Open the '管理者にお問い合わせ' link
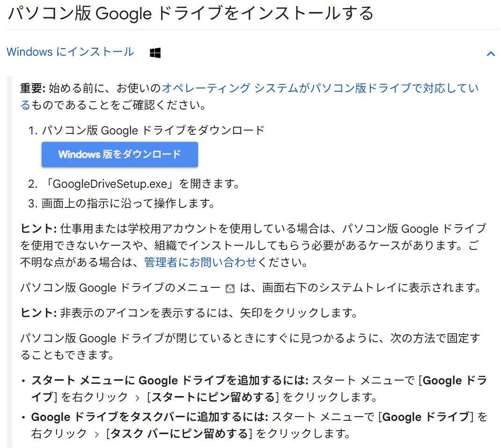Screen dimensions: 501x448 (200, 262)
